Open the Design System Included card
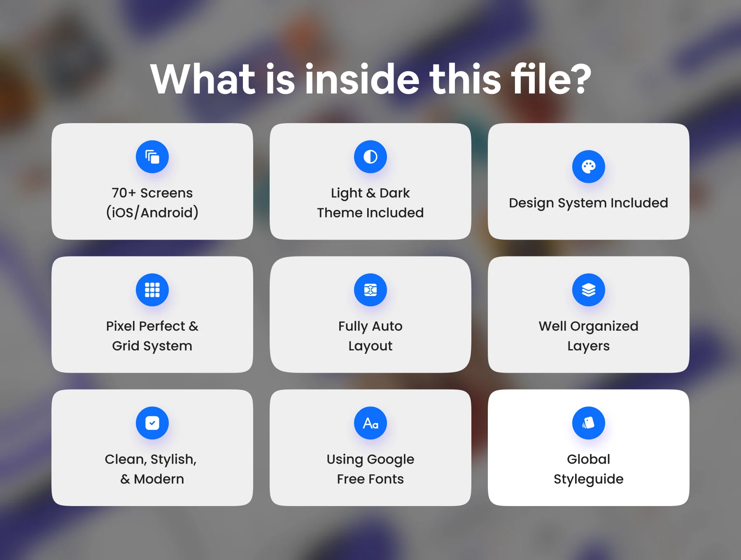Viewport: 741px width, 560px height. click(589, 181)
